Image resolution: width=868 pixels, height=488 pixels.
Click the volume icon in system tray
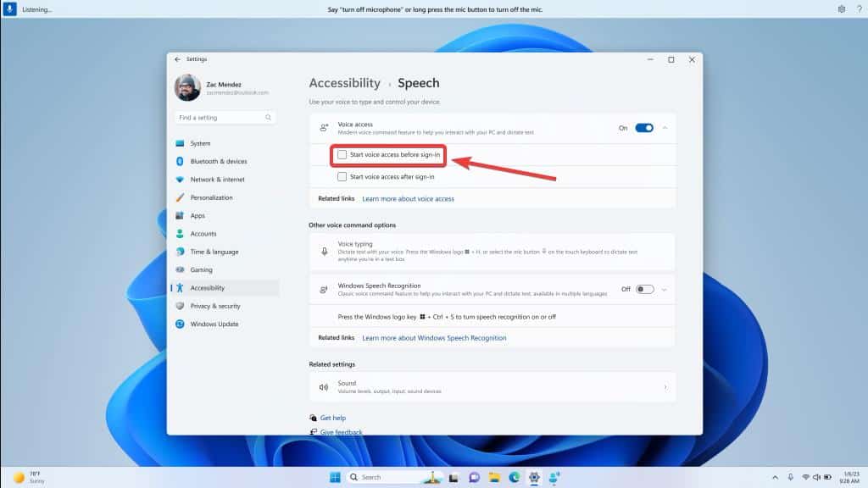click(816, 478)
